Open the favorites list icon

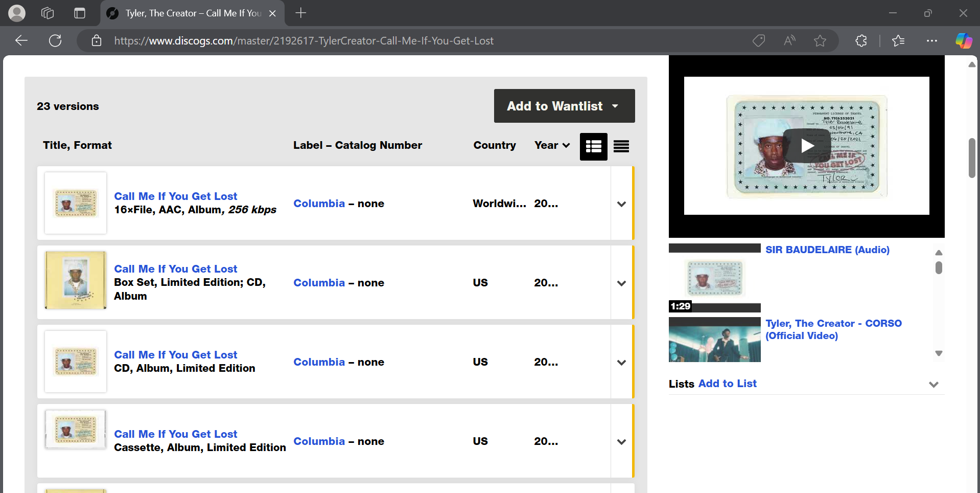898,41
